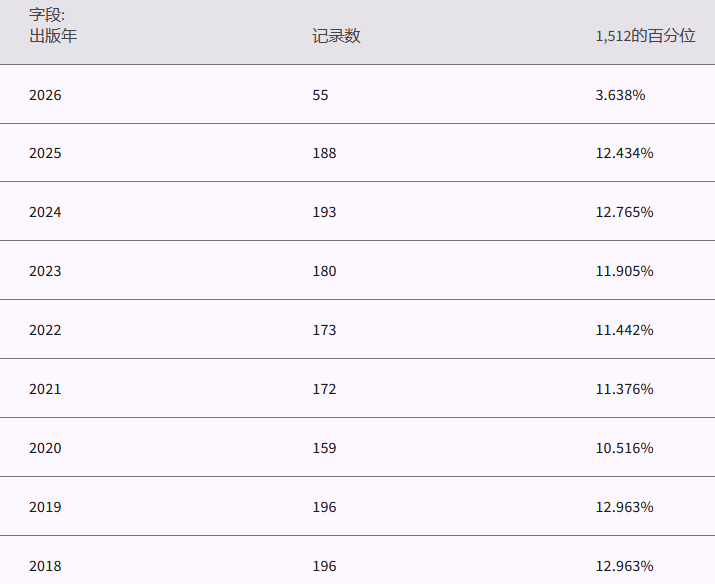This screenshot has height=584, width=715.
Task: Click the 12.765% percentage value
Action: 624,212
